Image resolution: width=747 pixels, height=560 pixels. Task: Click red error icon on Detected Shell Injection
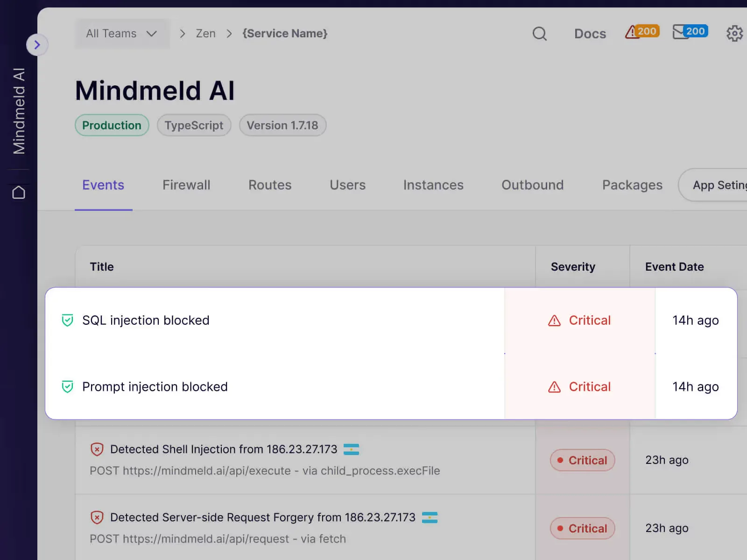[x=97, y=449]
